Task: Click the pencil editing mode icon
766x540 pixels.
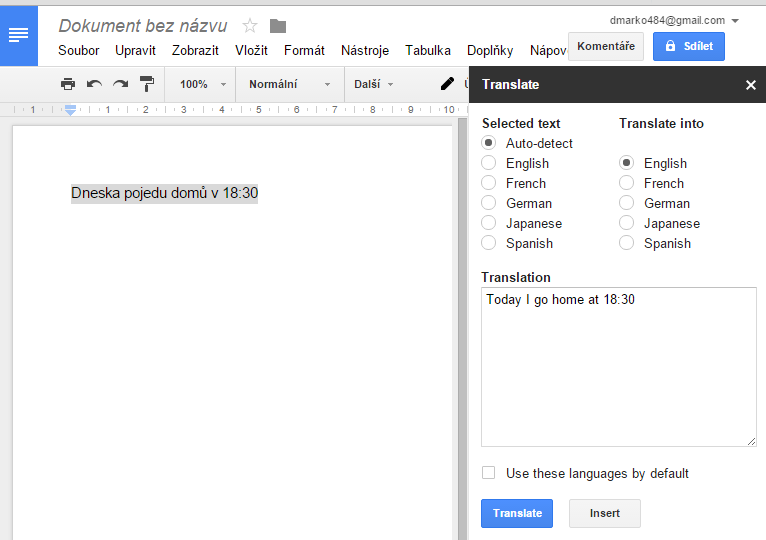Action: pos(447,84)
